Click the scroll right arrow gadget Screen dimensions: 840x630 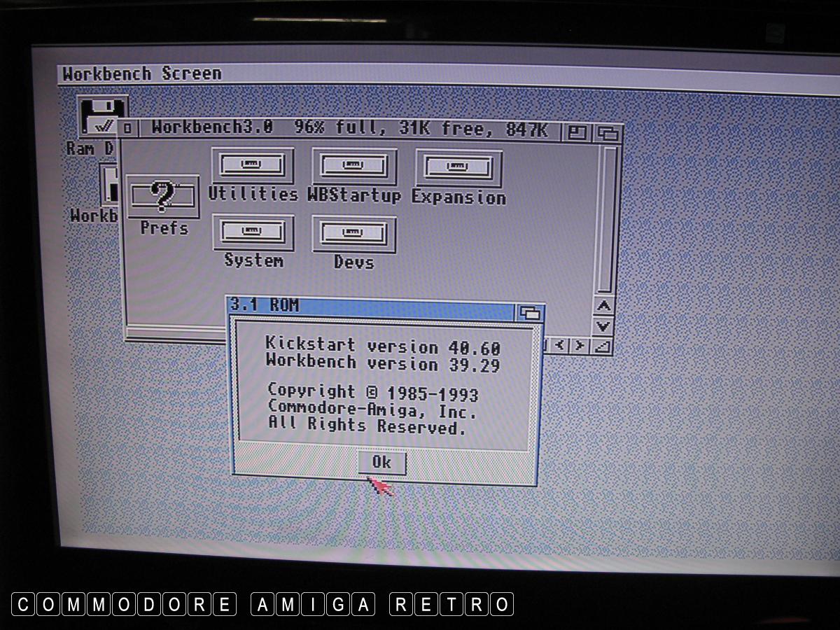point(580,345)
